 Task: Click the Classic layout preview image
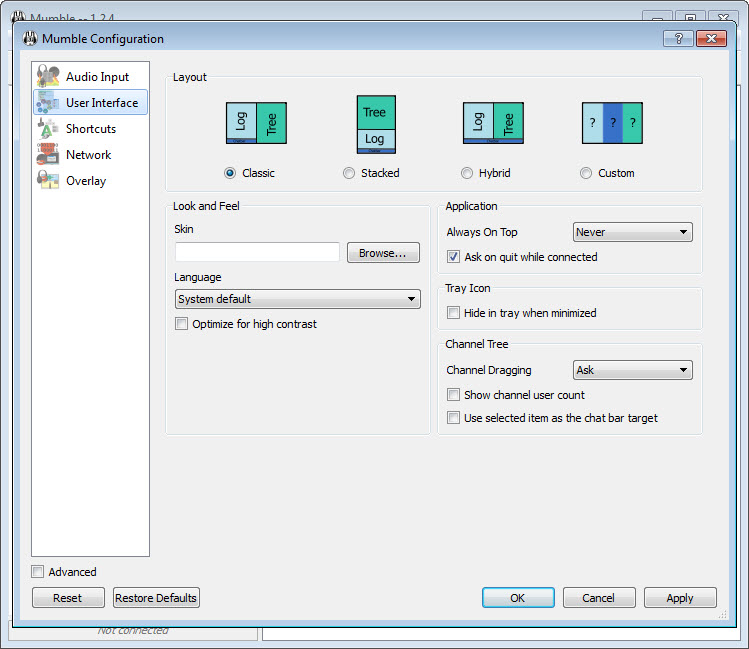(x=257, y=123)
